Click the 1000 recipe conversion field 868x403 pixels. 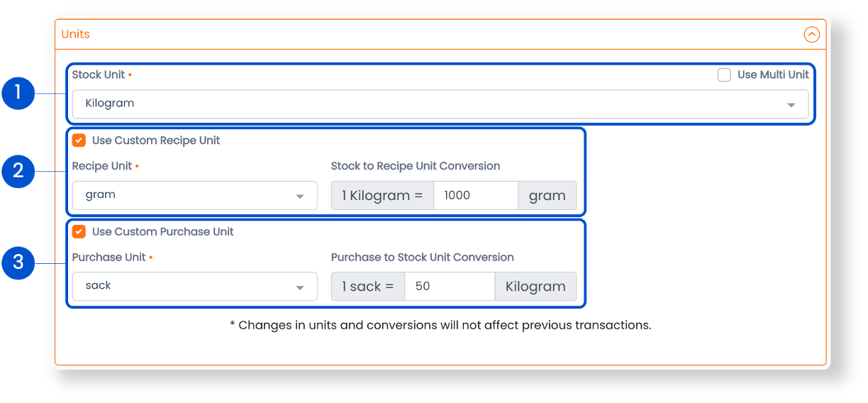click(476, 195)
